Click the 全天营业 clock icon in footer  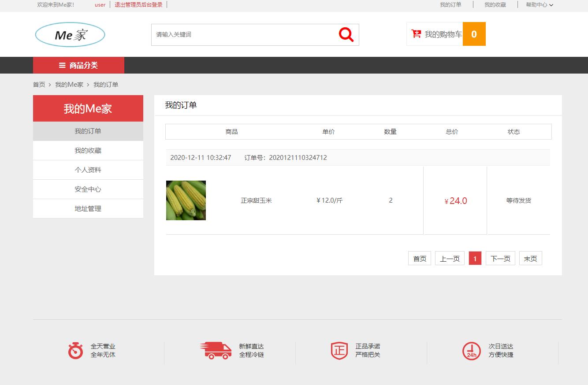(75, 352)
